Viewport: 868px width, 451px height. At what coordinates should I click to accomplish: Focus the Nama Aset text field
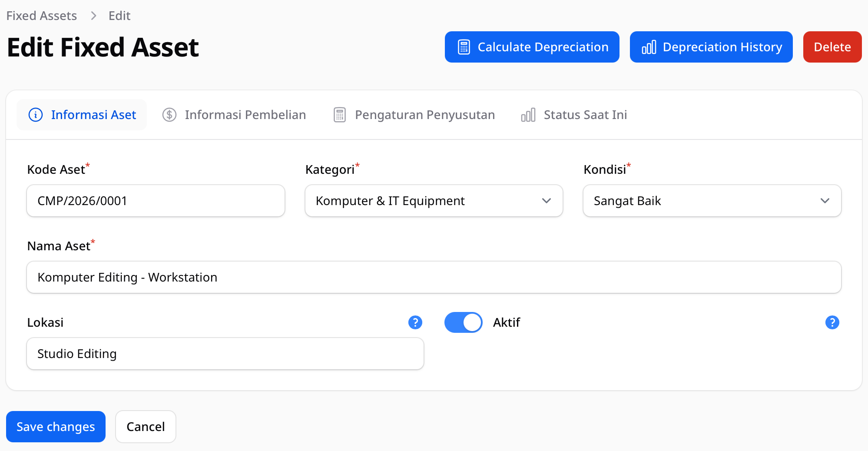[x=433, y=277]
